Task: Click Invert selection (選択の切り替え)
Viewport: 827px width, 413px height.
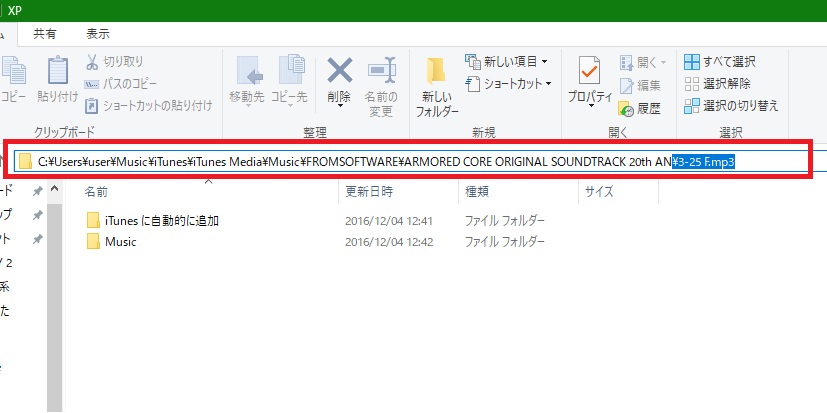Action: pos(731,105)
